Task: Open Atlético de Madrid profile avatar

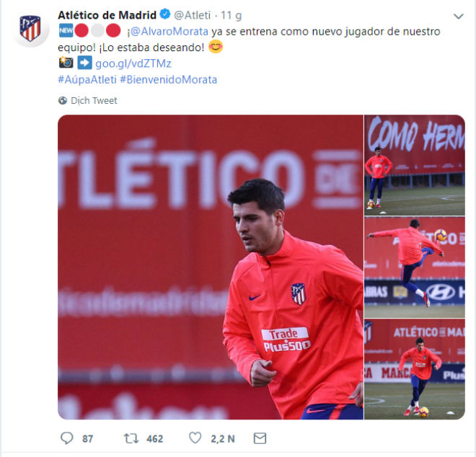Action: point(30,28)
